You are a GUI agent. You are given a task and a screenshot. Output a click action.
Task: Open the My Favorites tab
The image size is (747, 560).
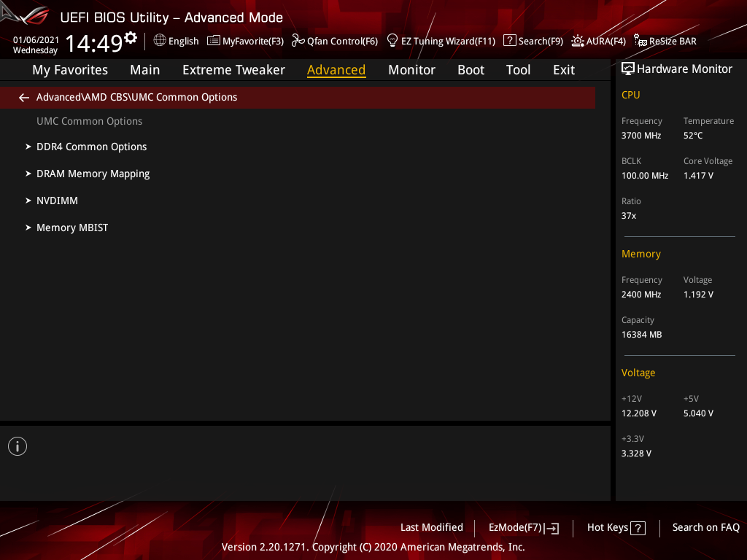(70, 70)
